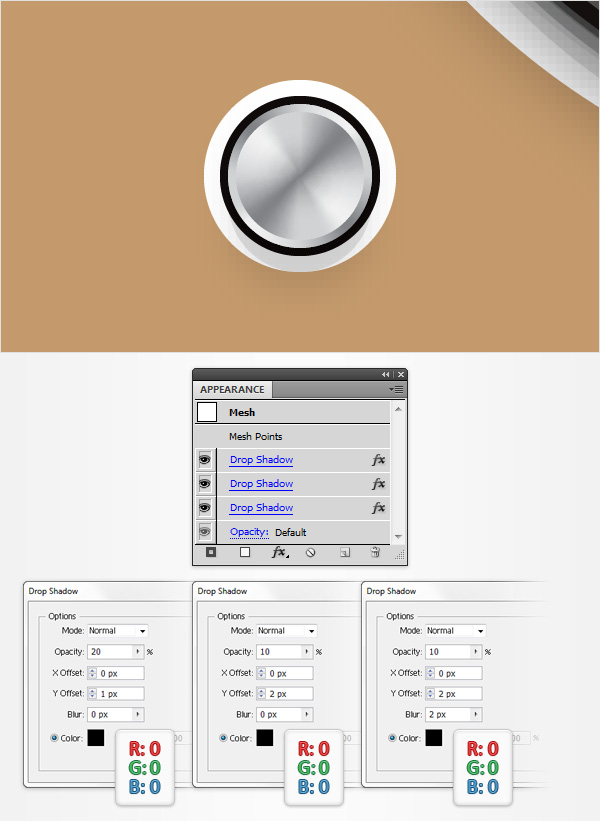Hide the top Drop Shadow effect
Screen dimensions: 600x821
tap(205, 460)
